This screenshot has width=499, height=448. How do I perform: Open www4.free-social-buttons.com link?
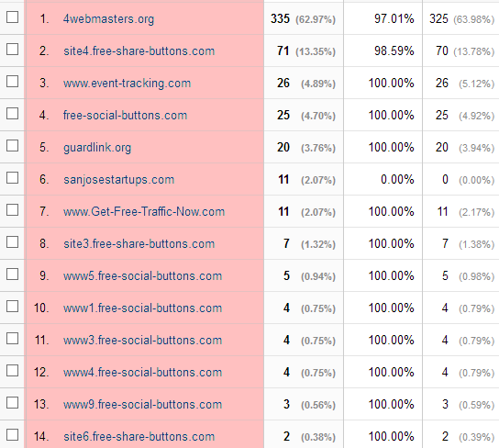[142, 373]
